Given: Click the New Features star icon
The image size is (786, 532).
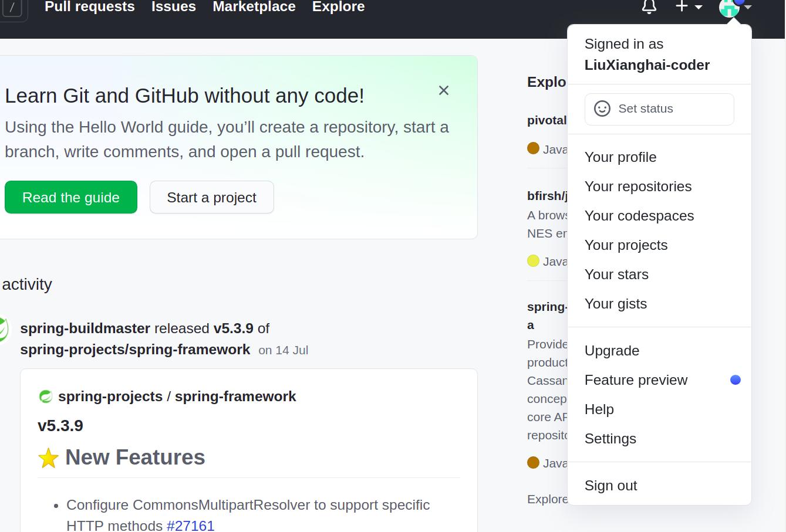Looking at the screenshot, I should [x=48, y=458].
